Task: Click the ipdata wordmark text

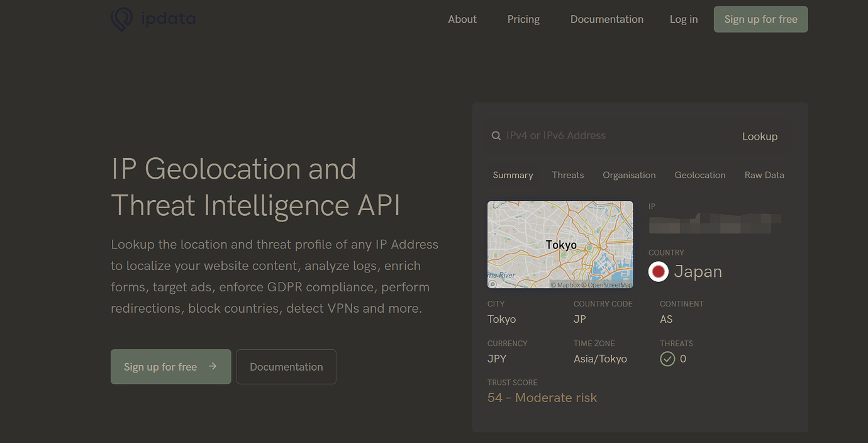Action: tap(168, 20)
